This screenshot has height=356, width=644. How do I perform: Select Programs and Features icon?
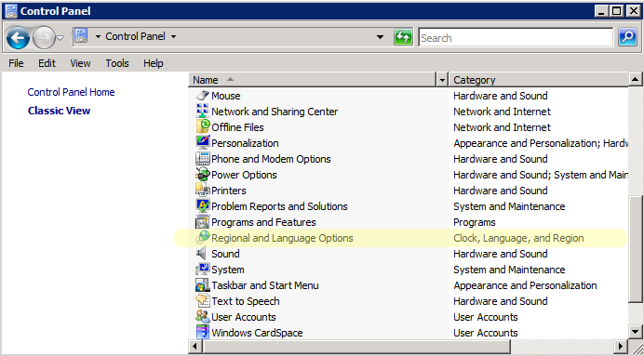coord(203,222)
